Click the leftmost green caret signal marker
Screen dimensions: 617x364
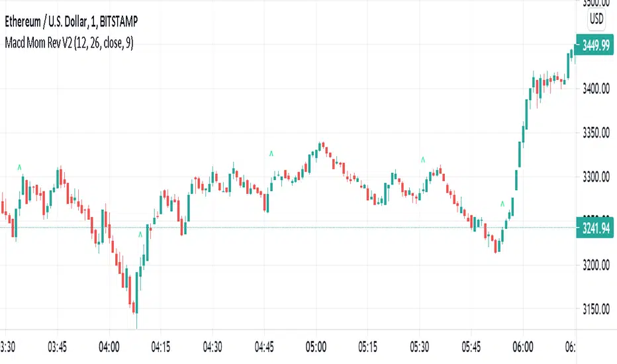click(x=20, y=167)
